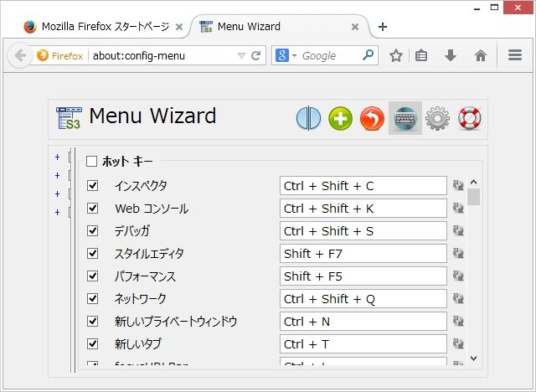Reload the page with refresh icon
The image size is (536, 392).
[256, 55]
